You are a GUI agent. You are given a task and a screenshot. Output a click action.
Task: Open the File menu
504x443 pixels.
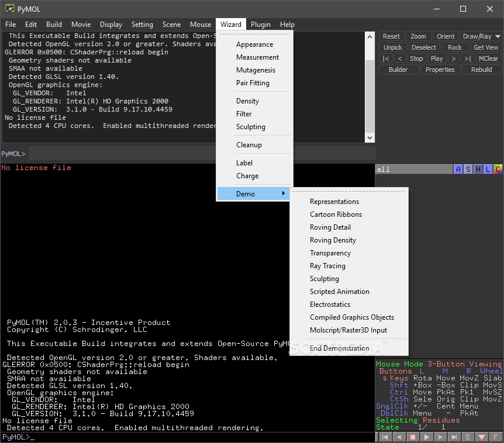point(11,25)
